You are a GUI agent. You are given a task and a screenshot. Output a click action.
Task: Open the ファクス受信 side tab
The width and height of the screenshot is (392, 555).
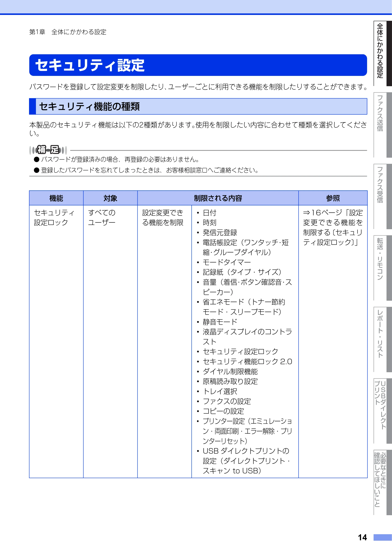click(x=382, y=196)
